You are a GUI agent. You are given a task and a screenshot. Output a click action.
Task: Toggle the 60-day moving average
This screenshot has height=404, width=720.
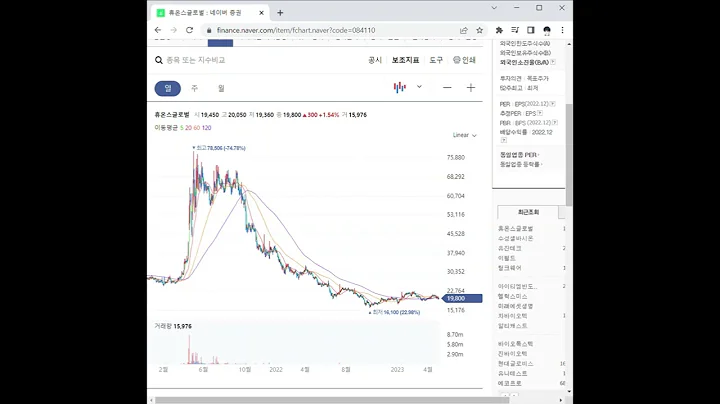(197, 128)
